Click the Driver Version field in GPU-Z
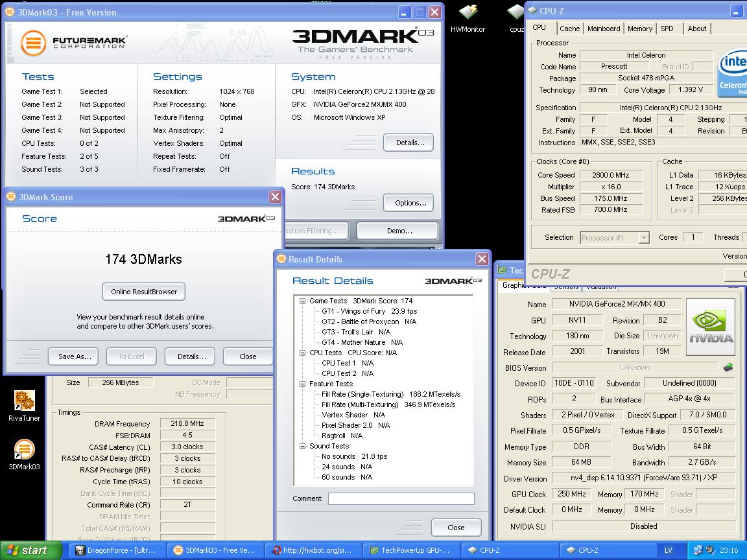 [644, 478]
